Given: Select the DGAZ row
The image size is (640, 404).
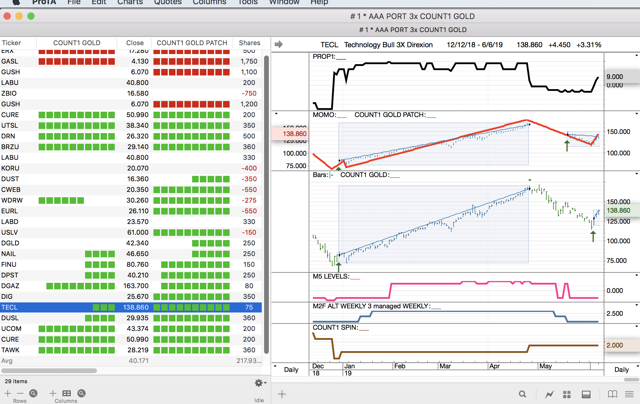Looking at the screenshot, I should click(131, 286).
